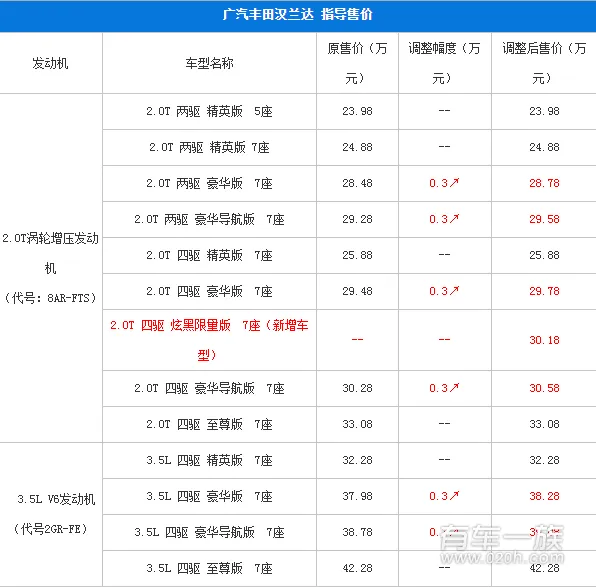Click red -- in 原售价 for 炫黑限量版
Screen dimensions: 596x587
pyautogui.click(x=357, y=339)
